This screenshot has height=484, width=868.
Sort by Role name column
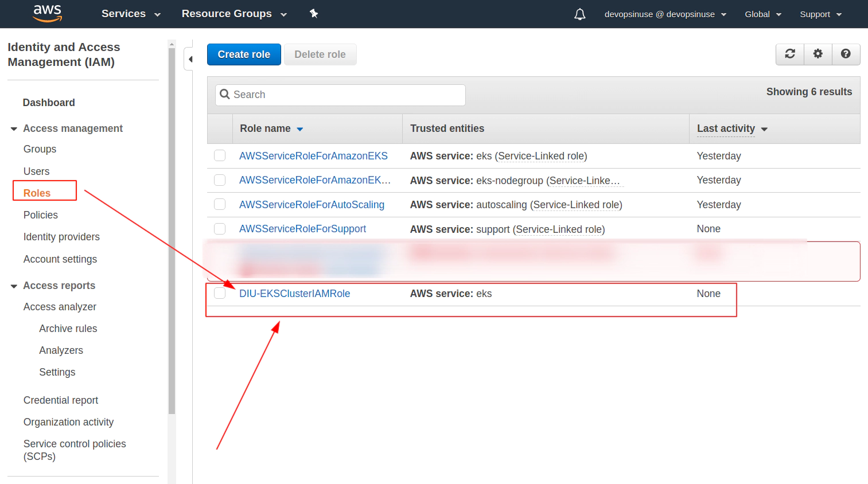(271, 128)
